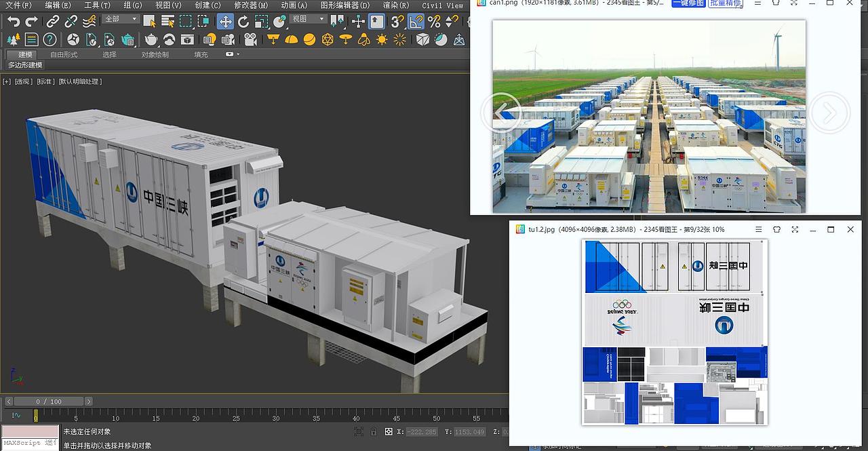The width and height of the screenshot is (868, 451).
Task: Toggle the Angle Snap button
Action: [x=416, y=21]
